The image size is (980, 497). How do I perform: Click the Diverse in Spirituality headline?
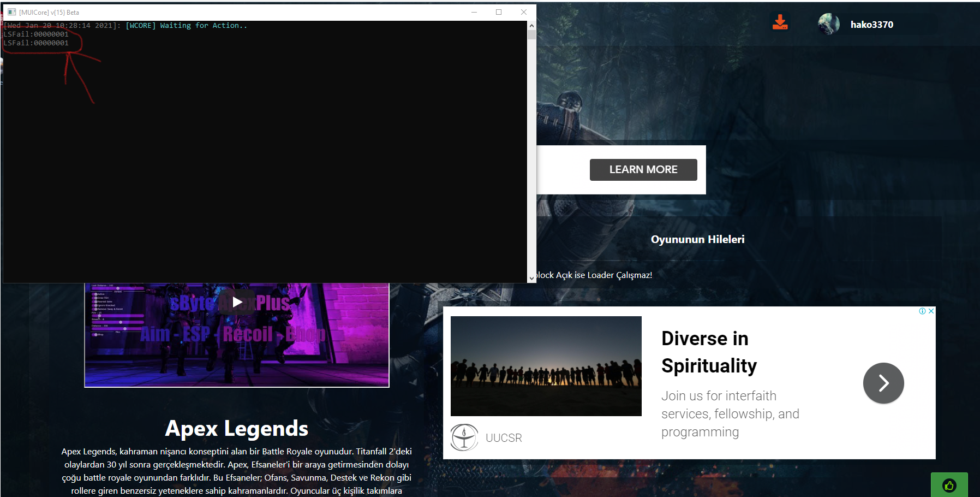tap(709, 352)
